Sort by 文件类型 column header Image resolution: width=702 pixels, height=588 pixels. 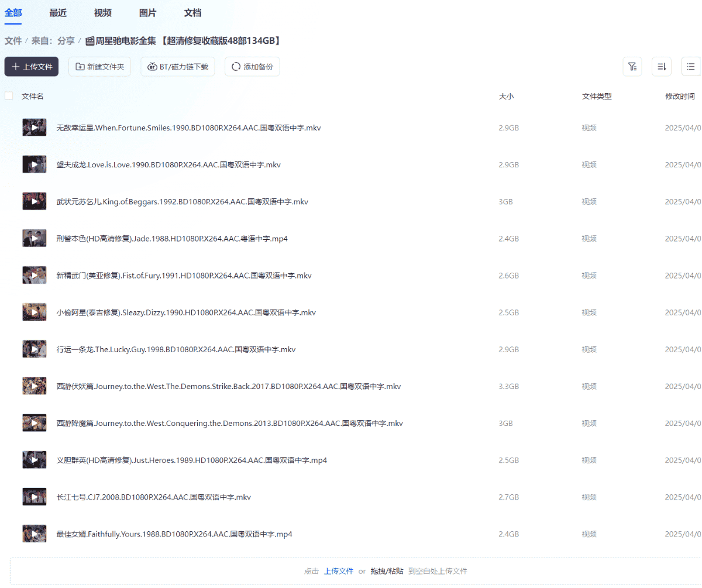(x=596, y=96)
